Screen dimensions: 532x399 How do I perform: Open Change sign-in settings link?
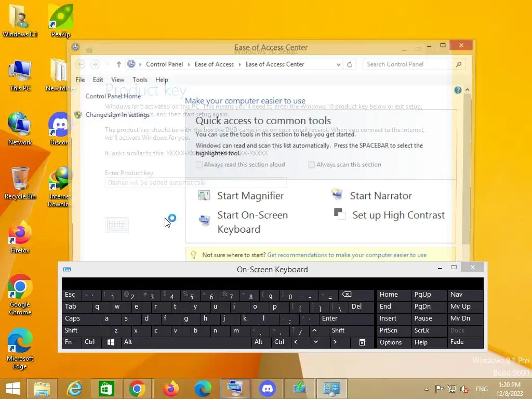pyautogui.click(x=117, y=115)
